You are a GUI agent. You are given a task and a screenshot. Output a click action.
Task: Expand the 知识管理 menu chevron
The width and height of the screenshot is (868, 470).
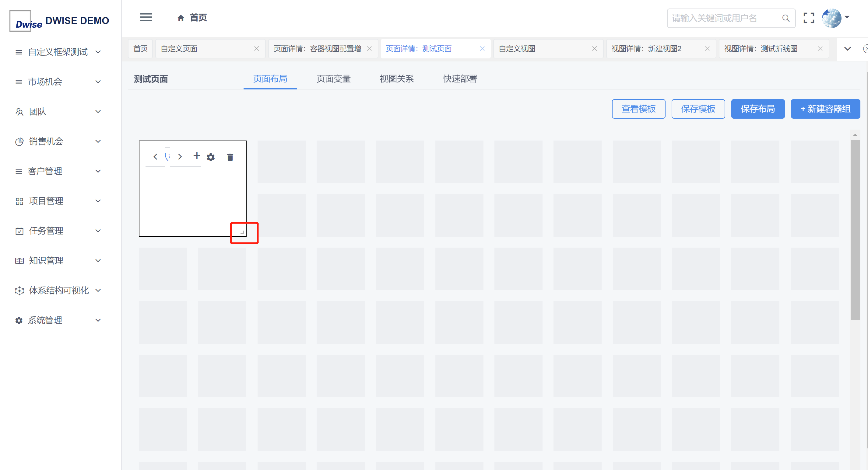[x=98, y=261]
